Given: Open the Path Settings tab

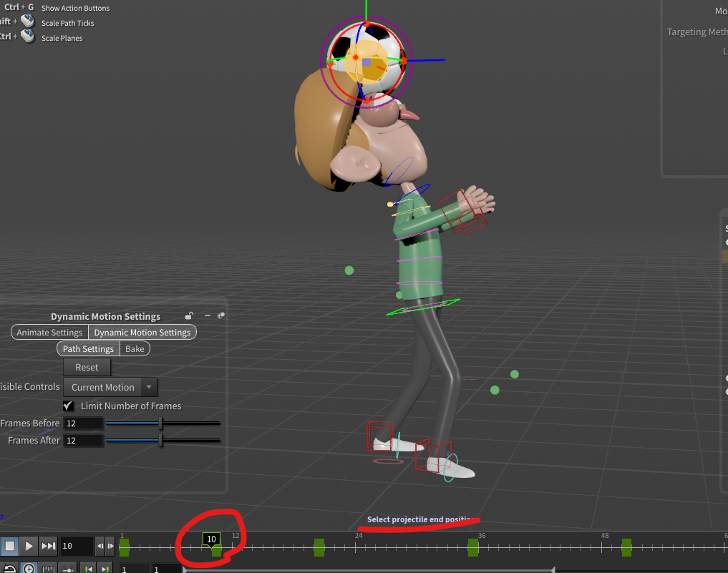Looking at the screenshot, I should pos(88,349).
